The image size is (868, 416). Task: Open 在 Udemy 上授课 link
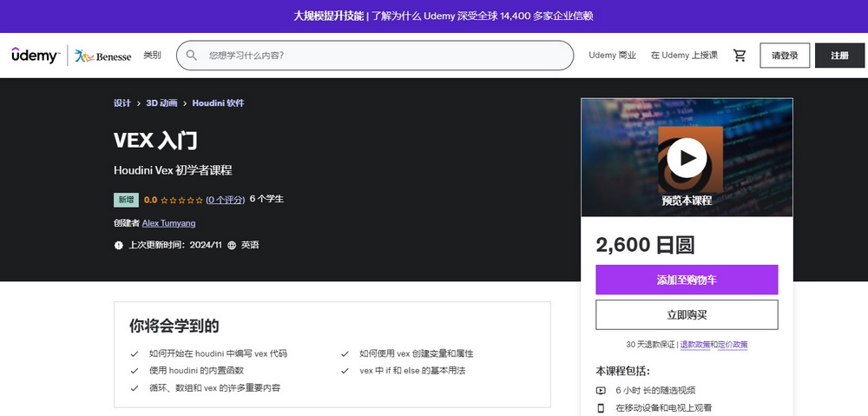pyautogui.click(x=684, y=56)
